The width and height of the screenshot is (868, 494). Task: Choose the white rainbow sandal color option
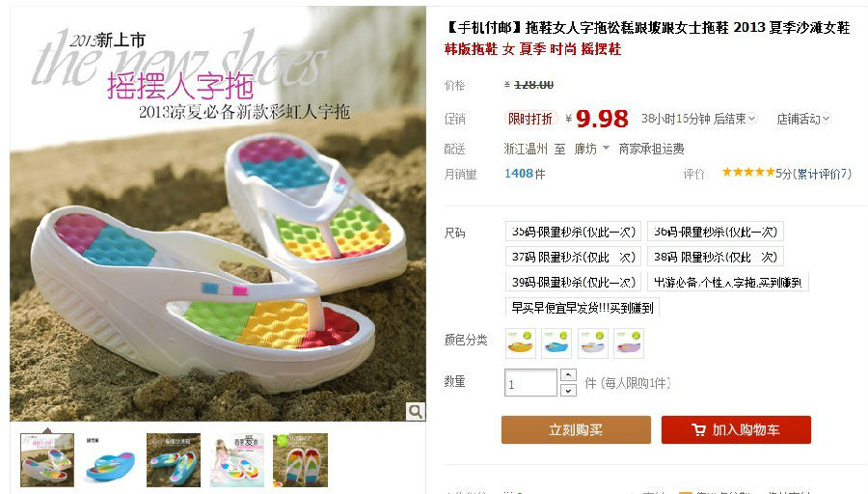click(x=592, y=343)
